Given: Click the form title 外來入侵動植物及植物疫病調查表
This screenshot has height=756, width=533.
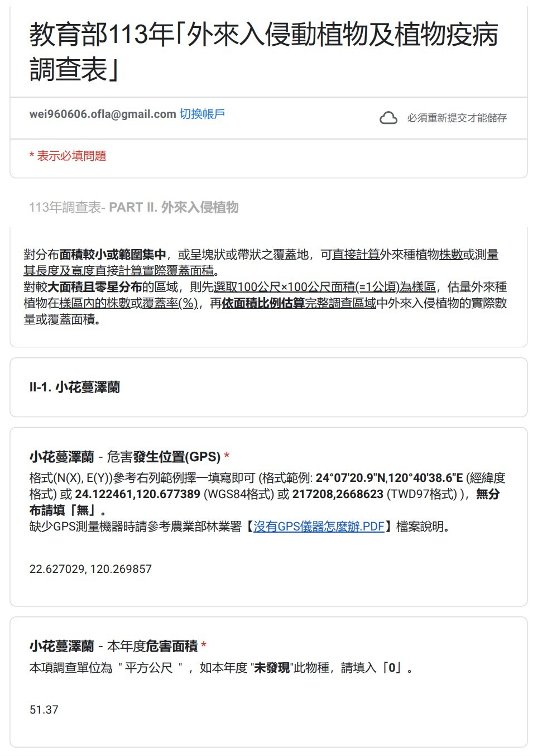Looking at the screenshot, I should coord(263,52).
